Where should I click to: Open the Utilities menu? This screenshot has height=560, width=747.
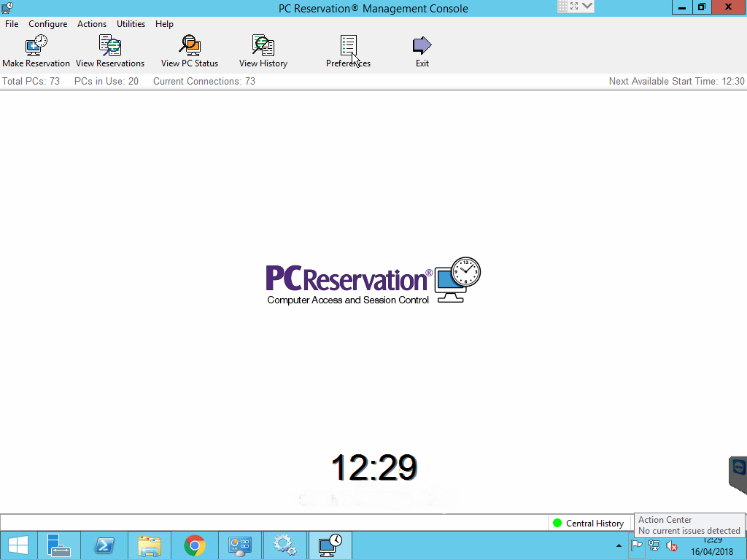pyautogui.click(x=131, y=24)
